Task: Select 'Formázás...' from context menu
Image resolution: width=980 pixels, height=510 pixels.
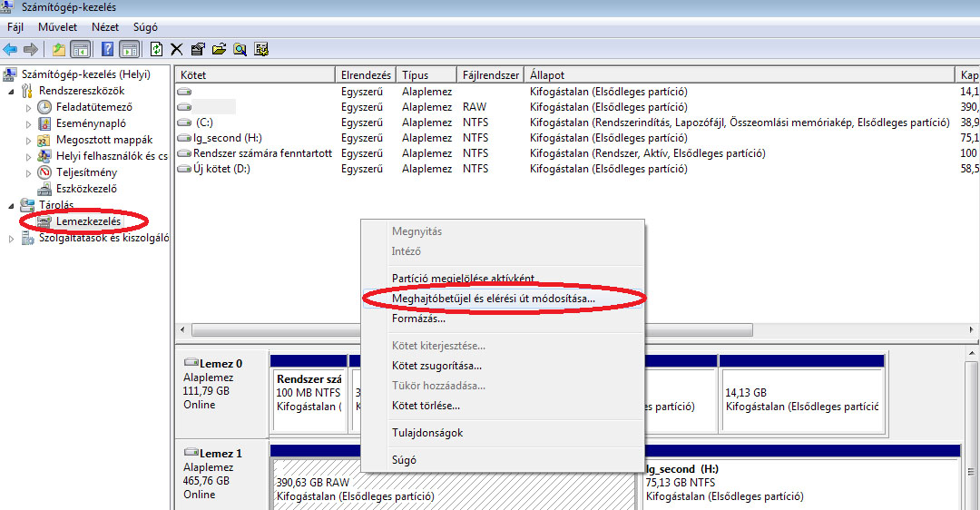Action: pyautogui.click(x=418, y=319)
